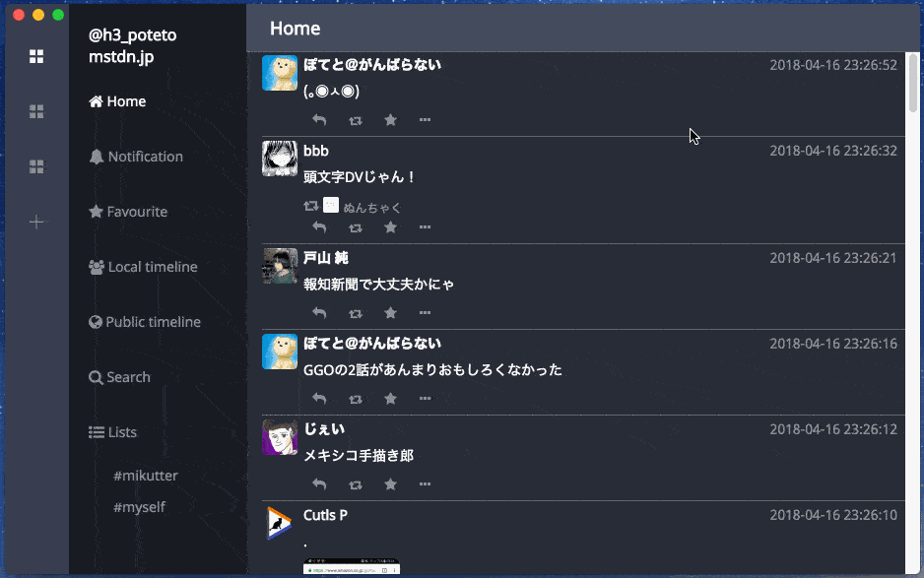This screenshot has width=924, height=578.
Task: Open Search in the sidebar
Action: click(119, 377)
